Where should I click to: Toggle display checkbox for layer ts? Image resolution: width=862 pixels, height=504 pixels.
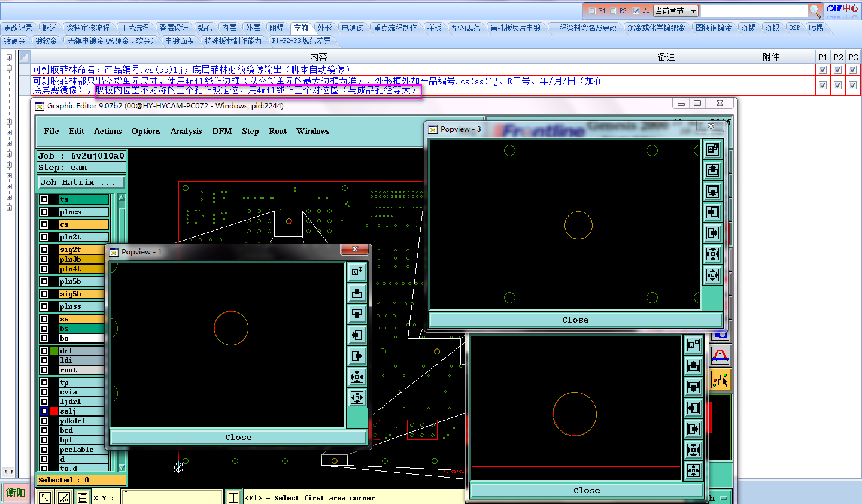[x=44, y=199]
